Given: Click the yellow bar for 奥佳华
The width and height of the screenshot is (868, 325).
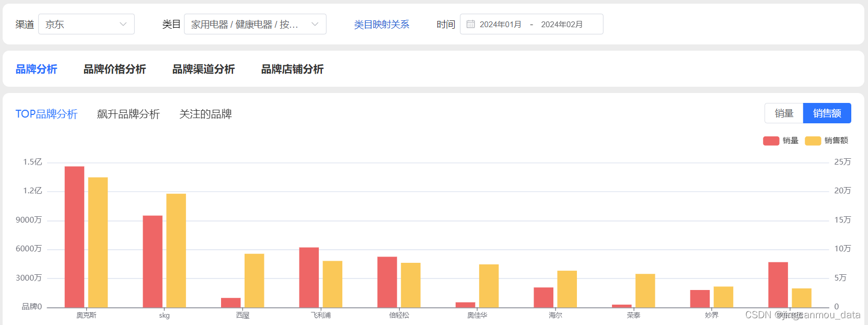Looking at the screenshot, I should [x=489, y=286].
